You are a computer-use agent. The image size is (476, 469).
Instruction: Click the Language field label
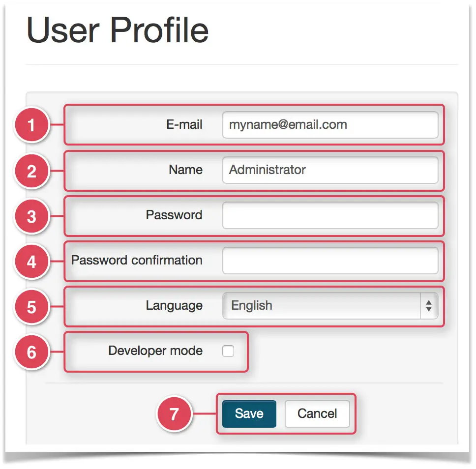click(174, 306)
